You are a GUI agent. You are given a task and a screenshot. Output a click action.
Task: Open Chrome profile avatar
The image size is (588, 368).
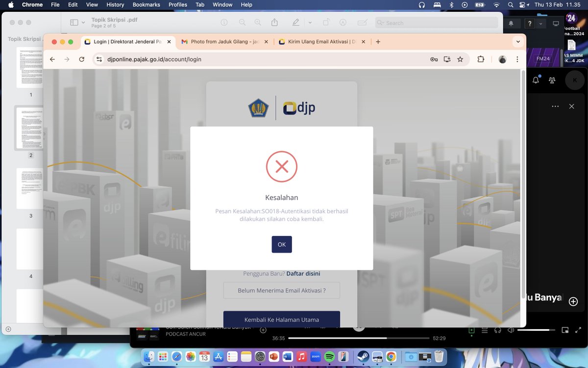pos(502,59)
